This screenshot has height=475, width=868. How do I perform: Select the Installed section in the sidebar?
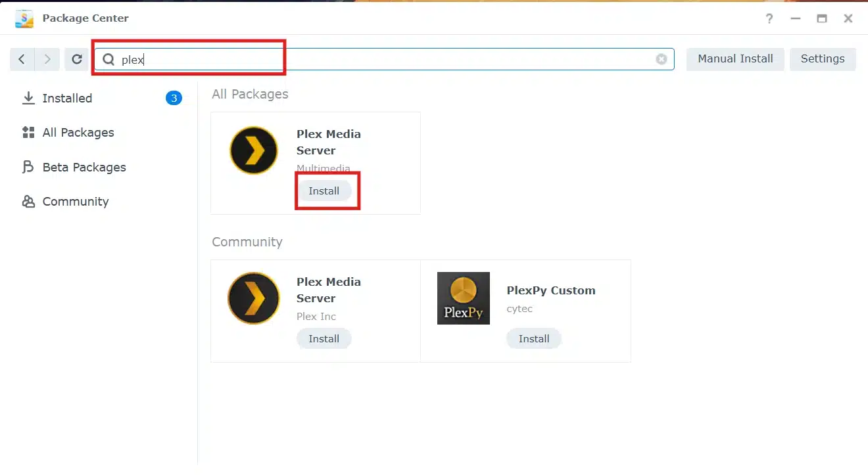click(x=67, y=98)
